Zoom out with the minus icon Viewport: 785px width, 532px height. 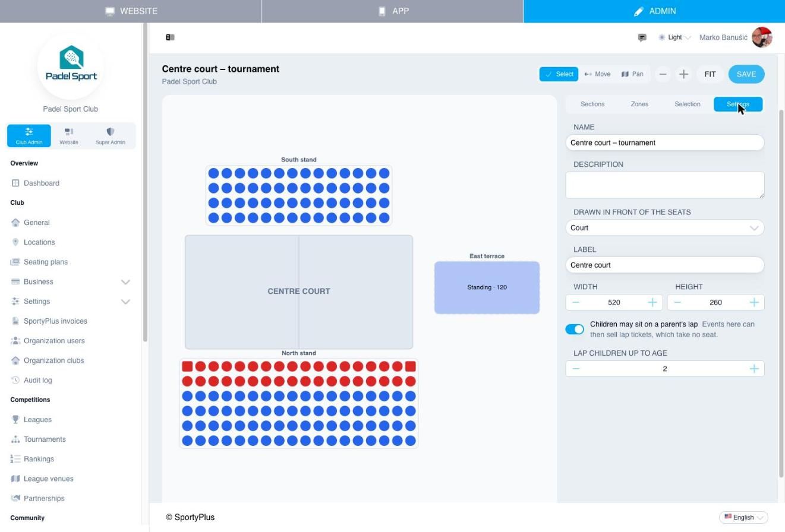pos(663,74)
